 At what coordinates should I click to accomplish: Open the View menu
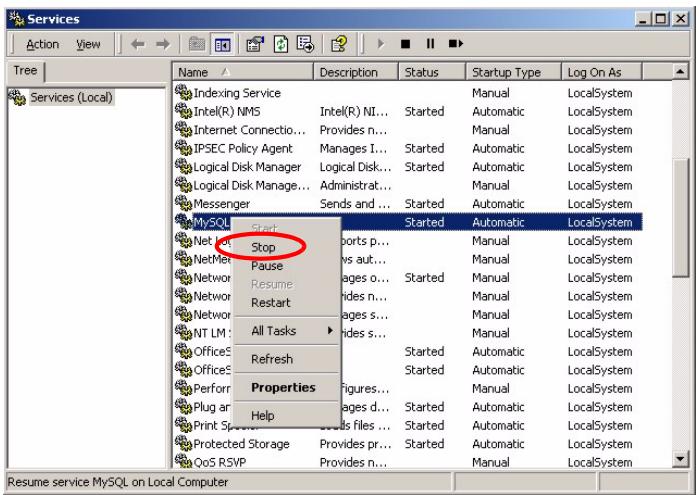(88, 44)
